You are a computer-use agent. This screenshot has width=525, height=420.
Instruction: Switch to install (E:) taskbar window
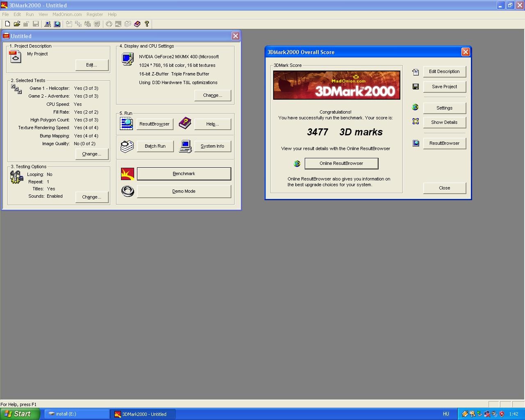[76, 414]
